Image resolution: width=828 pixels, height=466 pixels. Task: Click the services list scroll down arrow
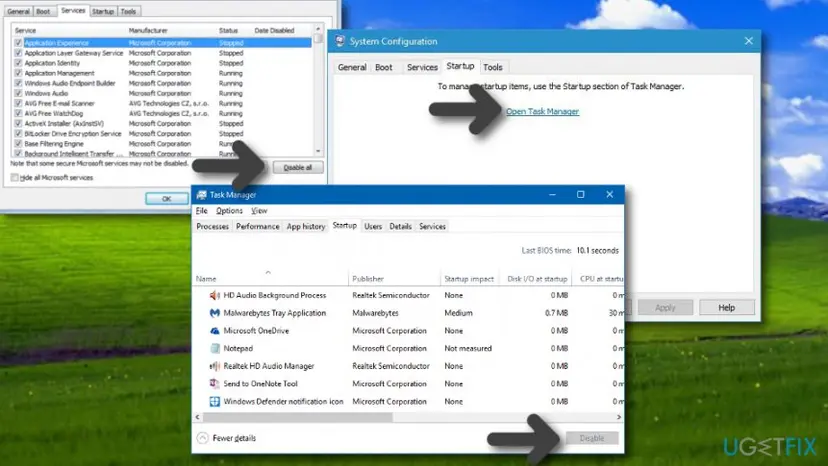pos(318,152)
